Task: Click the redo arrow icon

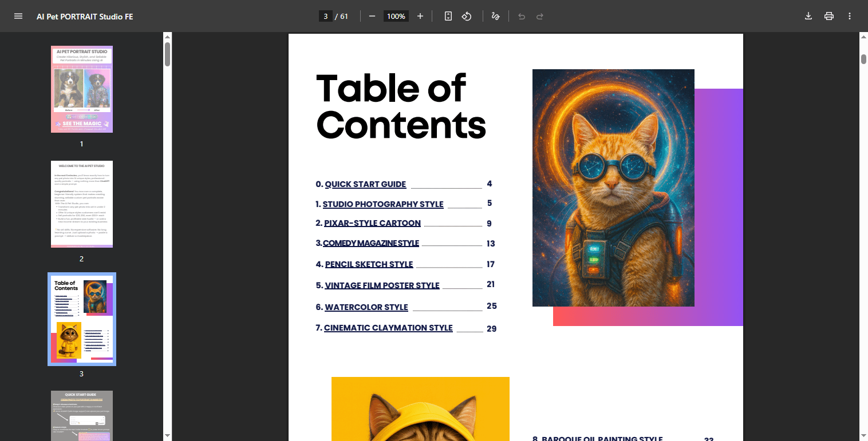Action: [539, 16]
